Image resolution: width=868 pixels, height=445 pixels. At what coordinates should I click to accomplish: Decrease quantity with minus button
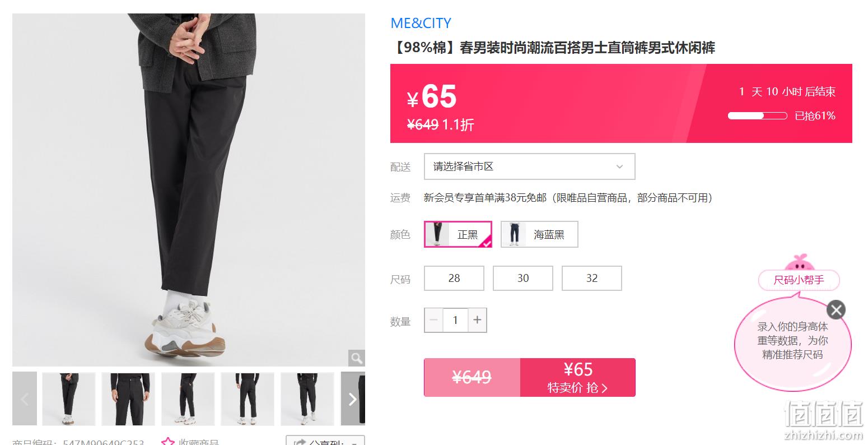(x=433, y=320)
